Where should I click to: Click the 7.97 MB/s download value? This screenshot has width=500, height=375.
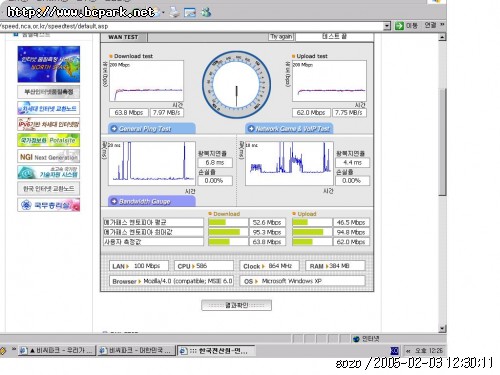point(166,113)
